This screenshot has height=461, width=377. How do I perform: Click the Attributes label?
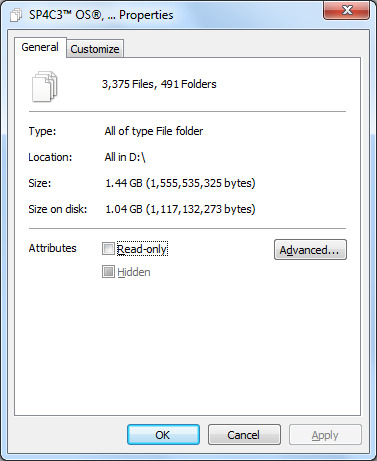(52, 248)
